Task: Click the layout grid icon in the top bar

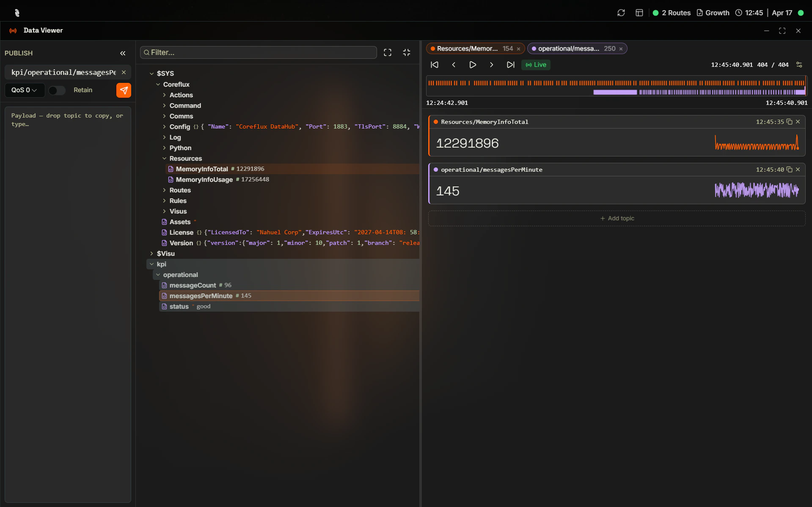Action: pyautogui.click(x=639, y=13)
